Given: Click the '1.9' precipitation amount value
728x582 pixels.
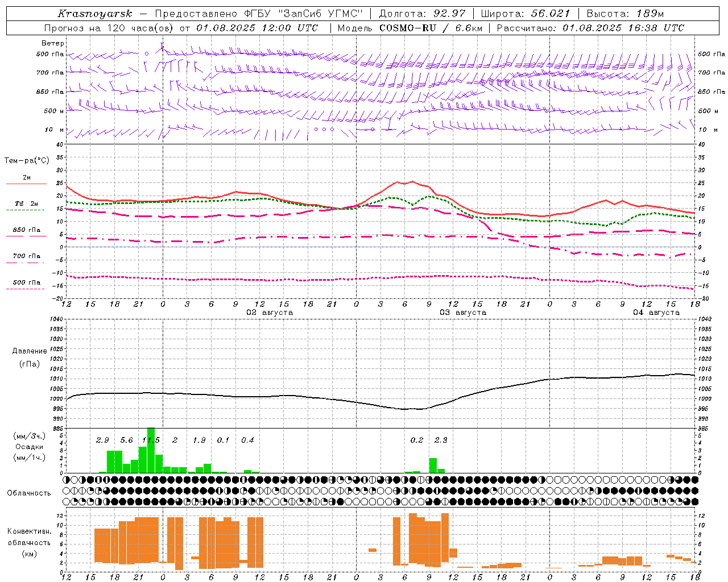Looking at the screenshot, I should tap(199, 440).
